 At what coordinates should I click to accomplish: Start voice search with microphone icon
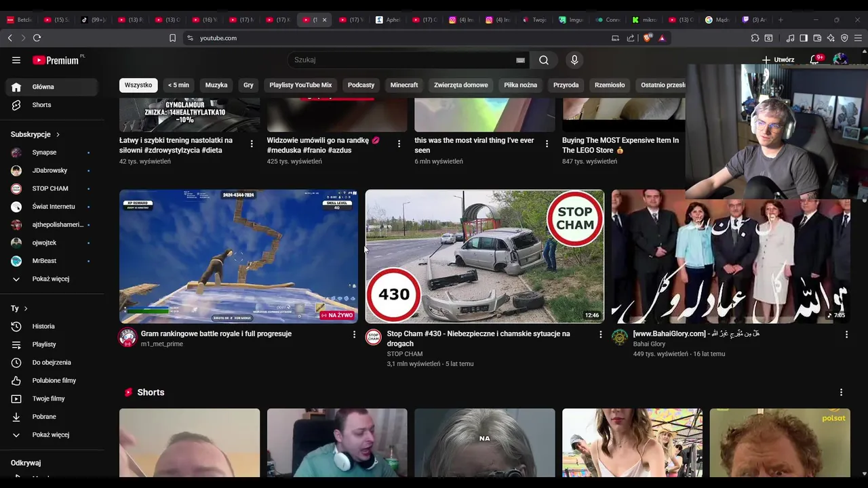574,60
